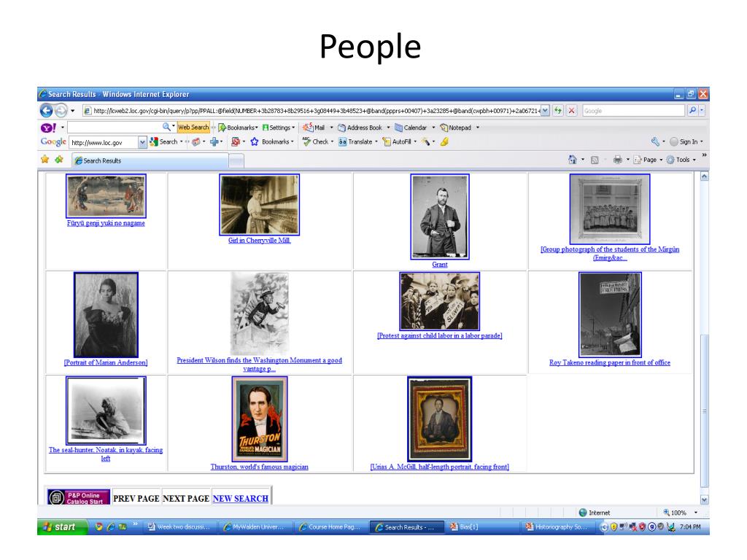The width and height of the screenshot is (747, 560).
Task: Open the Grant link
Action: (x=440, y=265)
